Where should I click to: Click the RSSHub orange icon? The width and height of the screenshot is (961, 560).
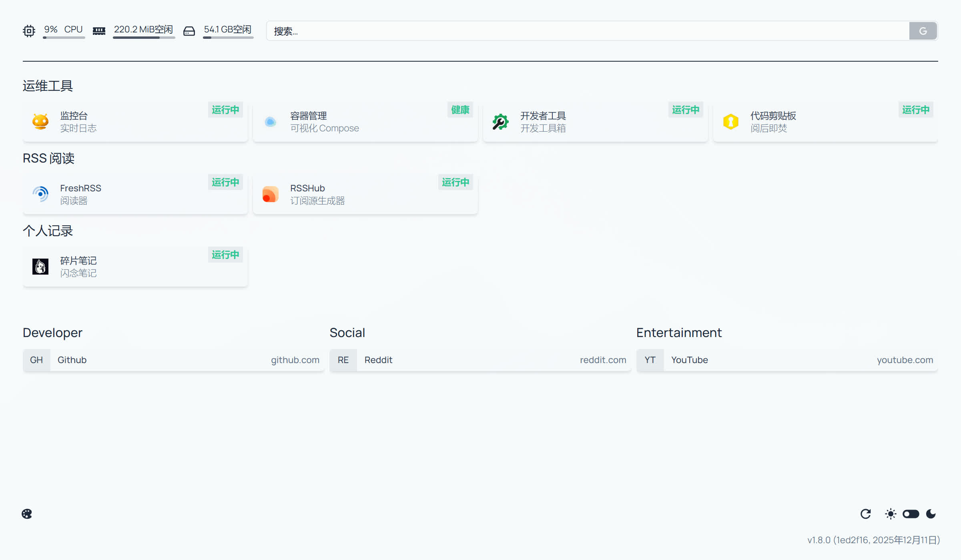coord(271,194)
